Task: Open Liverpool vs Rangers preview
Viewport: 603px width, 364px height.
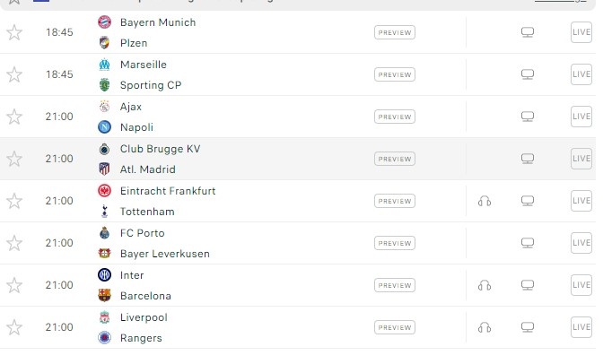Action: click(x=395, y=327)
